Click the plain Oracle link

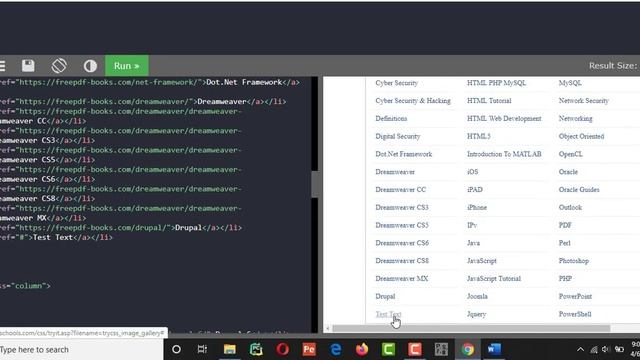568,172
